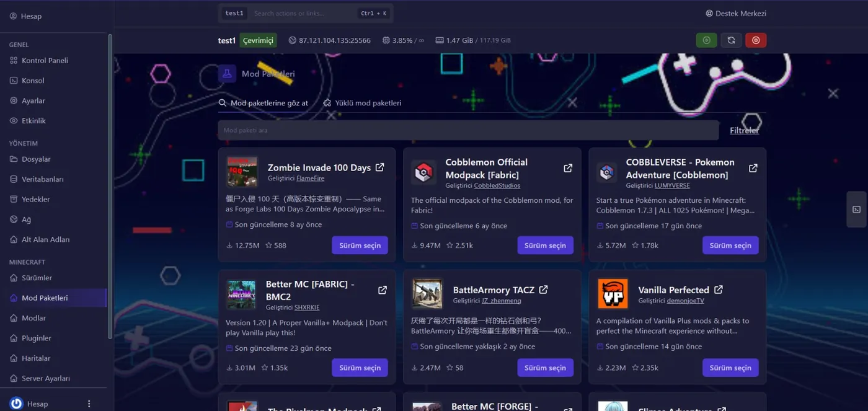Click the 12.75M download count

click(242, 245)
